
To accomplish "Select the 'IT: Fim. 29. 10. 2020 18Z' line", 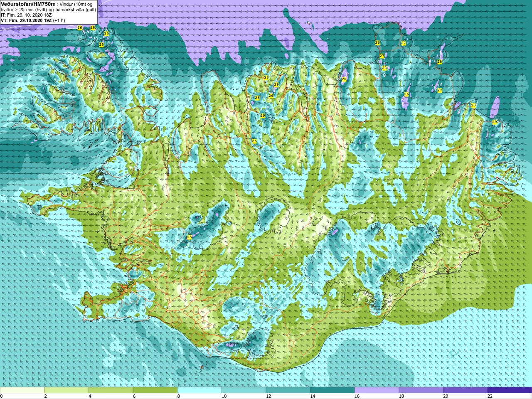I will (26, 15).
